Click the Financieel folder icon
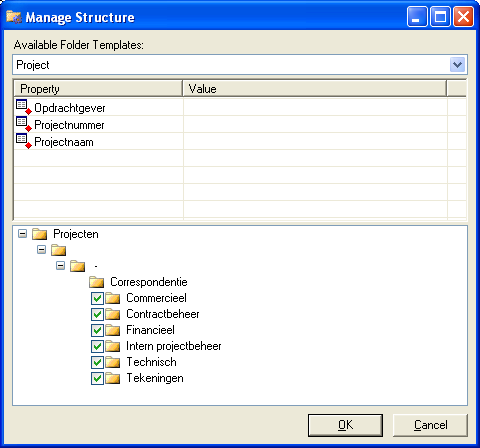Screen dimensions: 480x448 pyautogui.click(x=113, y=330)
